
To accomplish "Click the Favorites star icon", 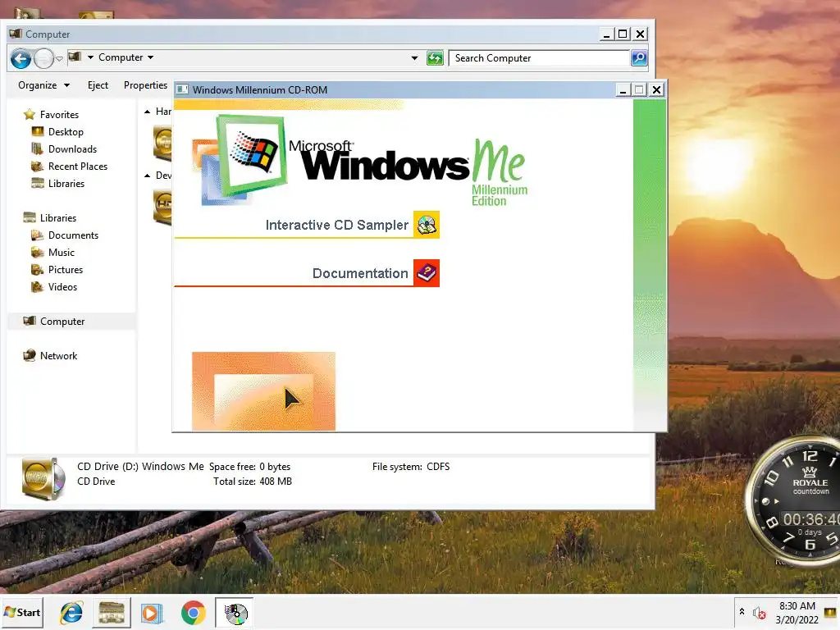I will (x=30, y=114).
